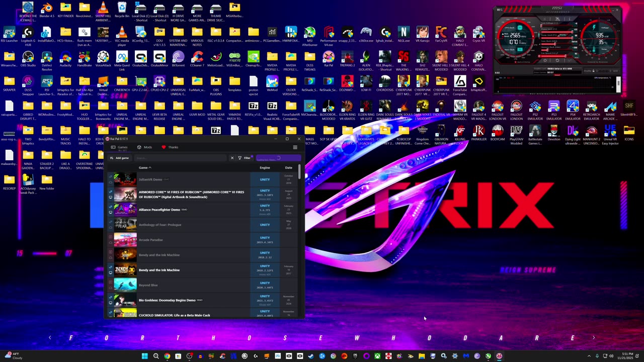Viewport: 644px width, 362px height.
Task: Open the ICONS folder on the desktop
Action: [x=629, y=134]
